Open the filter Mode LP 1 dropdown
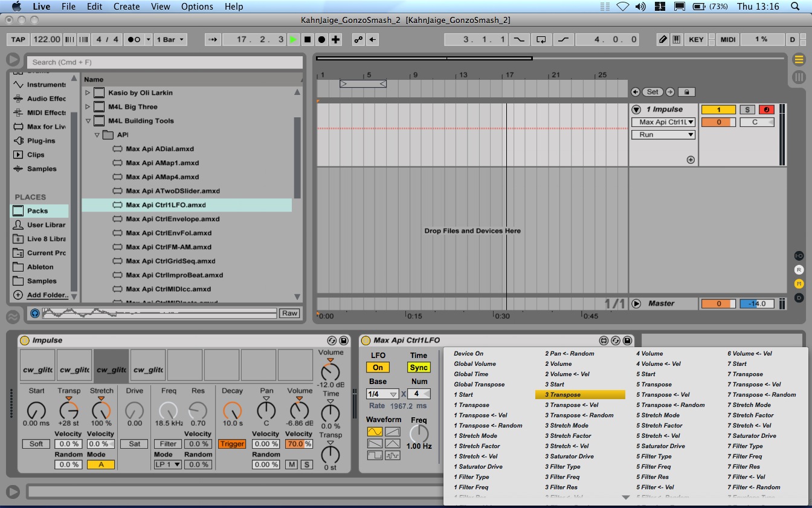The width and height of the screenshot is (812, 508). click(167, 464)
